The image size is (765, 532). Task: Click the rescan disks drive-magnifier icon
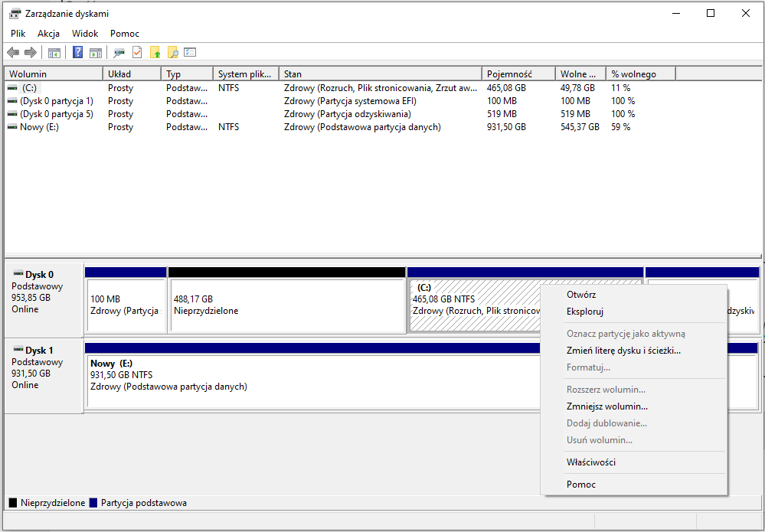click(119, 53)
